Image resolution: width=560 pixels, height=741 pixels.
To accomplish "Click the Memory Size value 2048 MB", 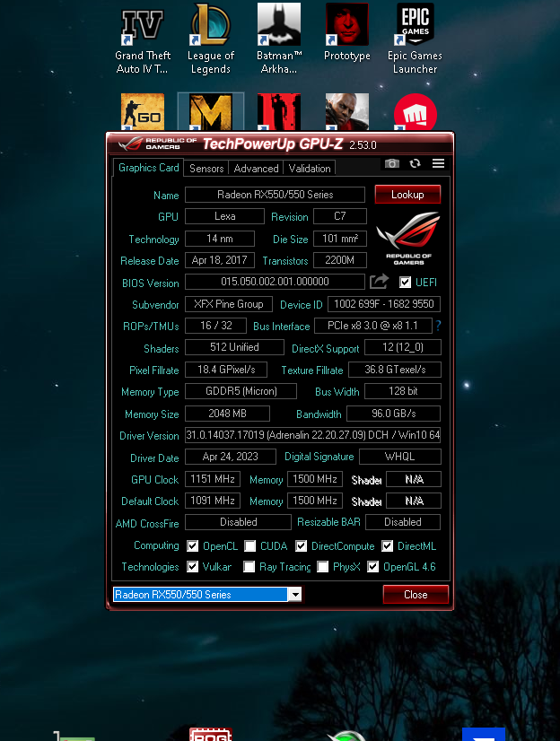I will click(x=227, y=414).
